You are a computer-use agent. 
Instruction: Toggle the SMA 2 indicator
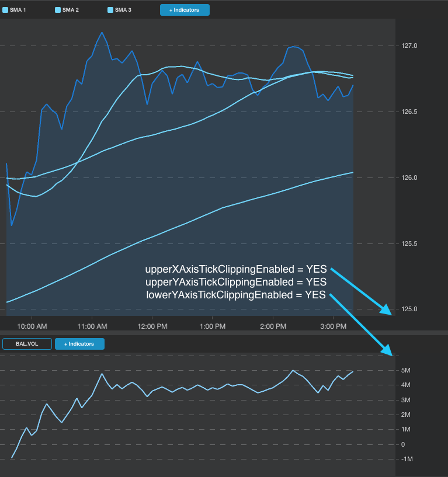pos(67,10)
